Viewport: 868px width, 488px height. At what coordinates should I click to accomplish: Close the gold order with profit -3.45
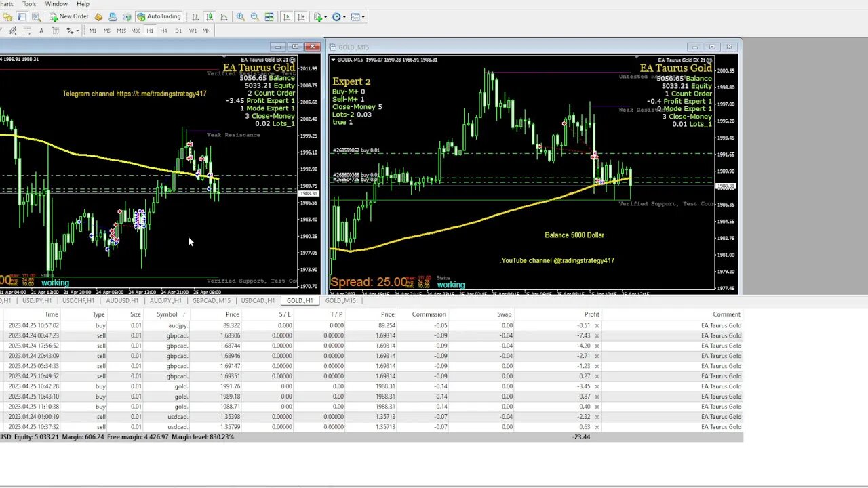pos(597,386)
